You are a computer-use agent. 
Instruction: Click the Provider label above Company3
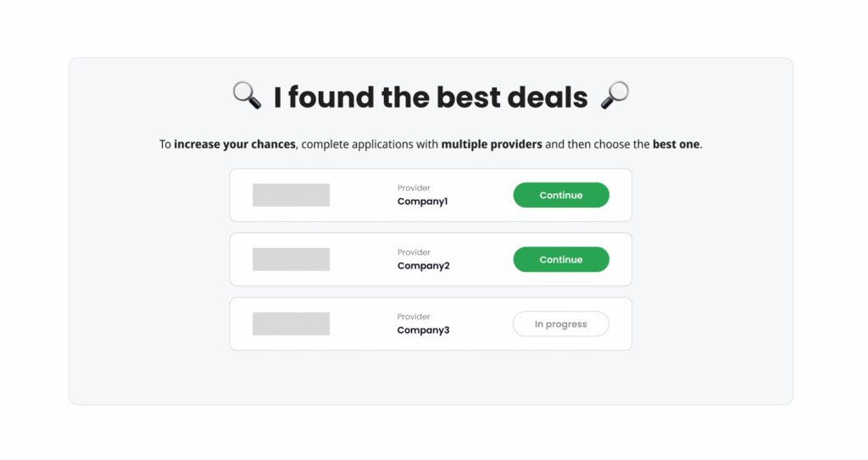pyautogui.click(x=414, y=317)
